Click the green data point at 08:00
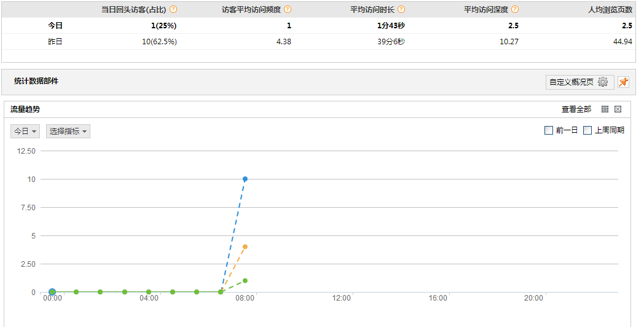The height and width of the screenshot is (327, 644). (245, 280)
